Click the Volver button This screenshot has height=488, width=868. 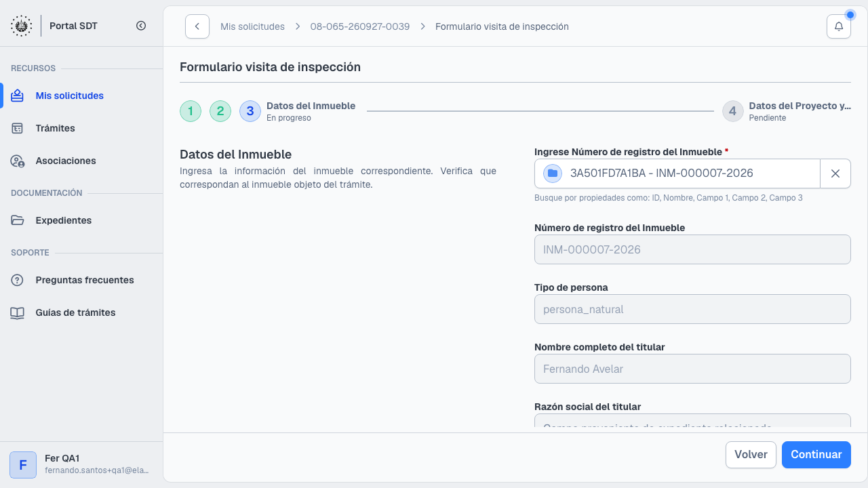(x=751, y=455)
